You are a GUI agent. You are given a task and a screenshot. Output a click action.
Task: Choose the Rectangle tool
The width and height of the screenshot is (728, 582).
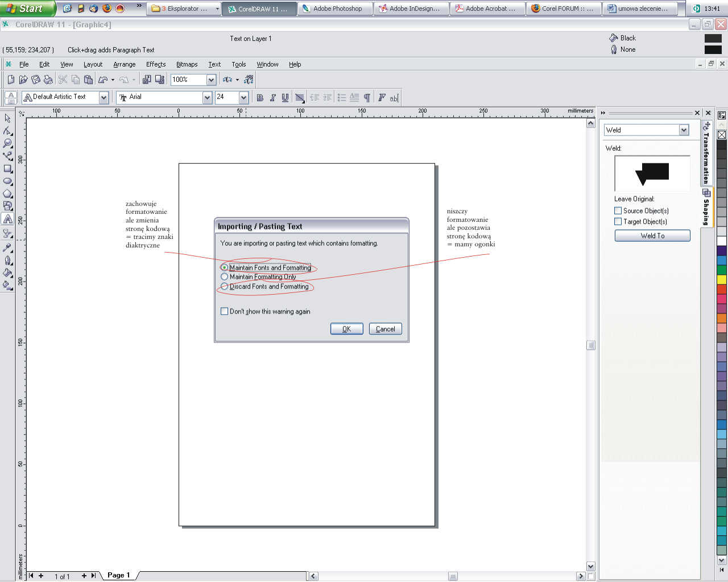coord(7,169)
